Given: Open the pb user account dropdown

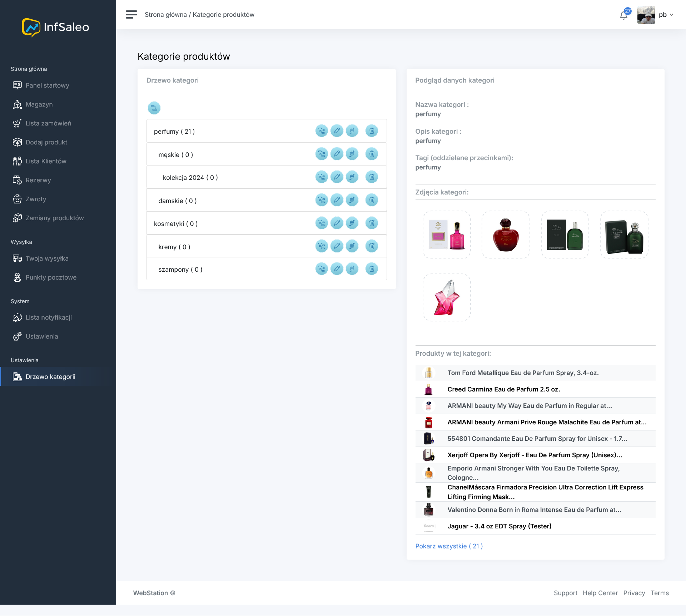Looking at the screenshot, I should click(666, 15).
